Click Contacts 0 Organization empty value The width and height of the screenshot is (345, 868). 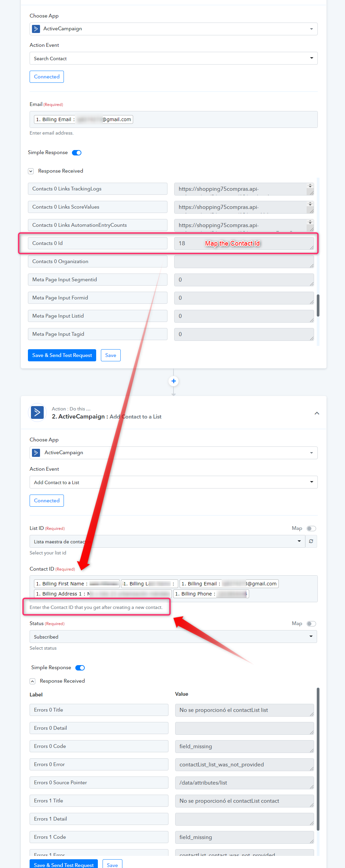pyautogui.click(x=244, y=261)
